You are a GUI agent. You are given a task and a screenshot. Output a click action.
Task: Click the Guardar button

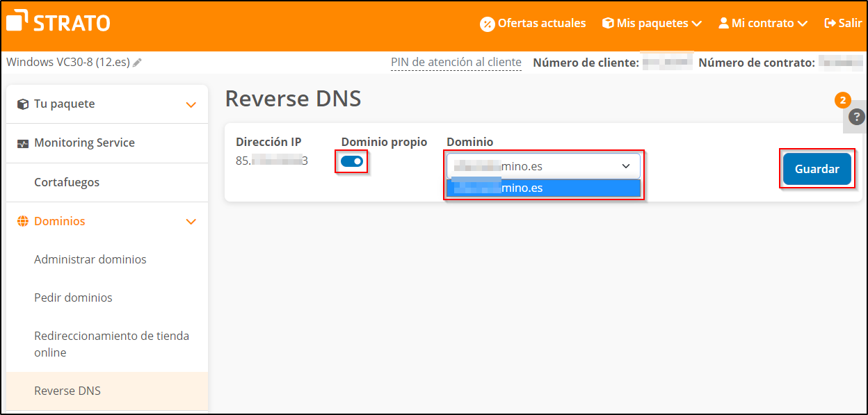point(817,168)
